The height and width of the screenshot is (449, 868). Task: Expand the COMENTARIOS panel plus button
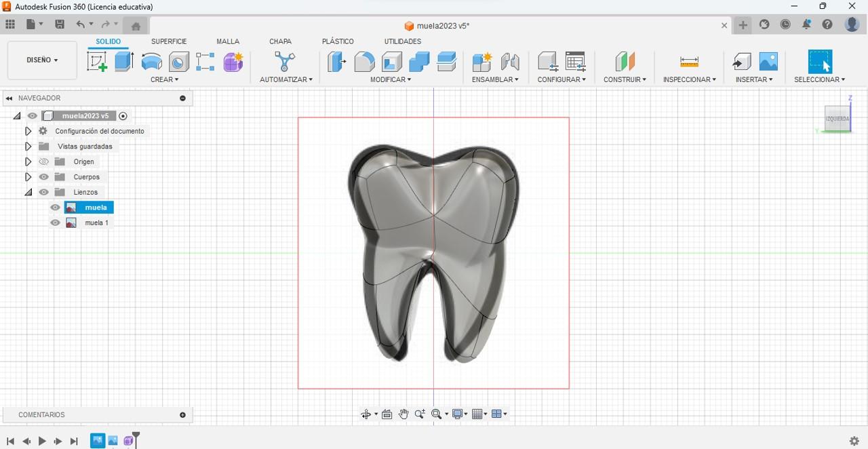point(182,415)
